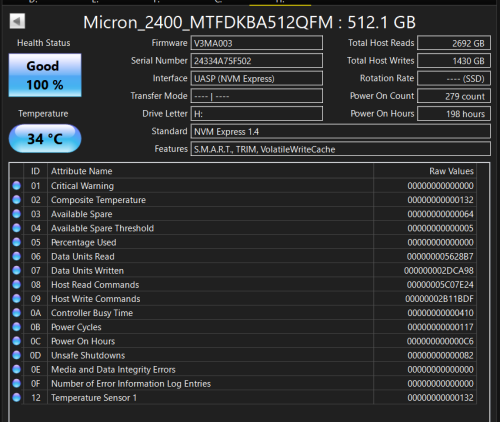
Task: Click raw value 0000000000410
Action: coord(440,313)
